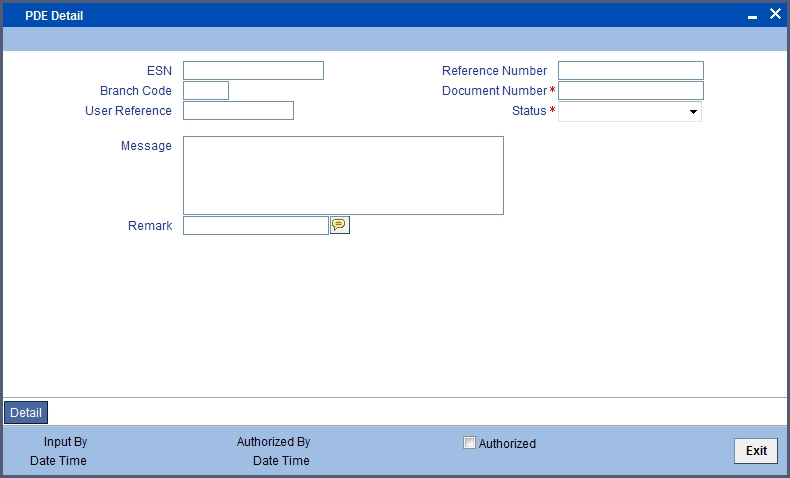Click the "PDE Detail" window title
The height and width of the screenshot is (478, 790).
click(x=54, y=16)
